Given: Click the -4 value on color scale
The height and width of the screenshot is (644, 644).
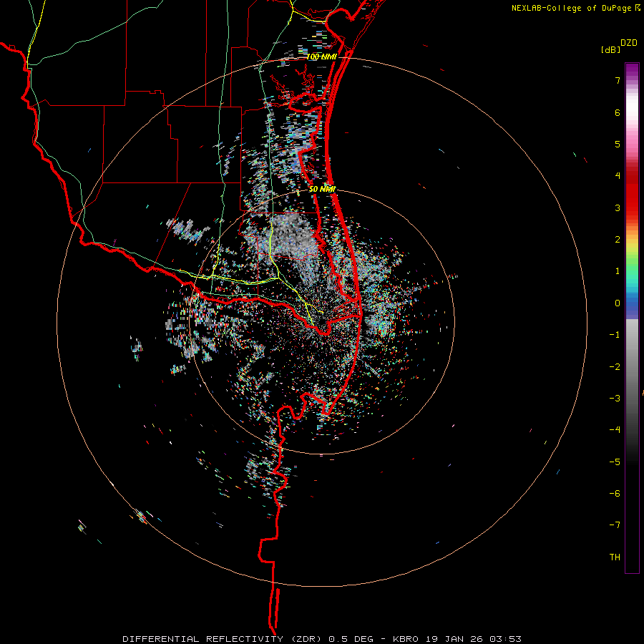Looking at the screenshot, I should [x=615, y=430].
